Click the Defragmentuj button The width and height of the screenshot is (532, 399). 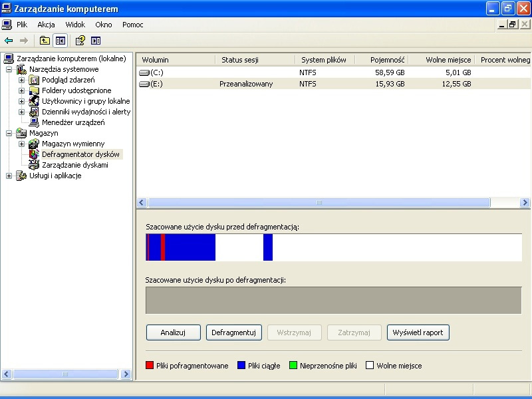pos(234,332)
